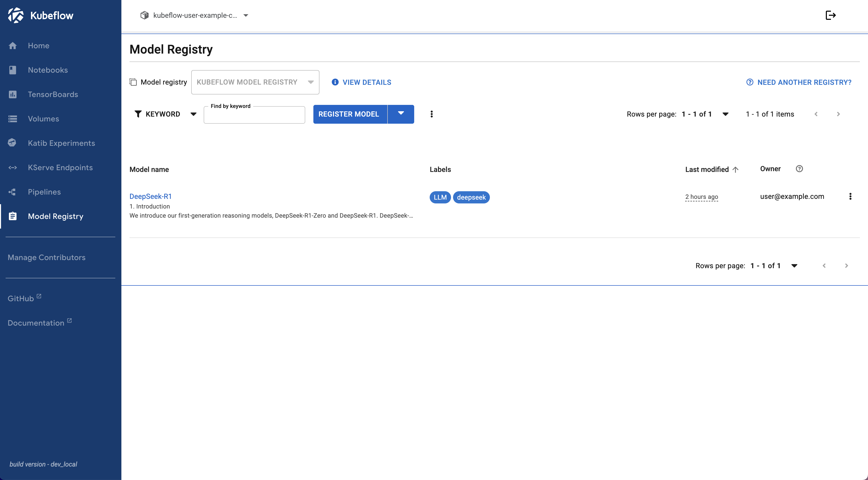The image size is (868, 480).
Task: Open the DeepSeek-R1 model link
Action: [x=151, y=196]
